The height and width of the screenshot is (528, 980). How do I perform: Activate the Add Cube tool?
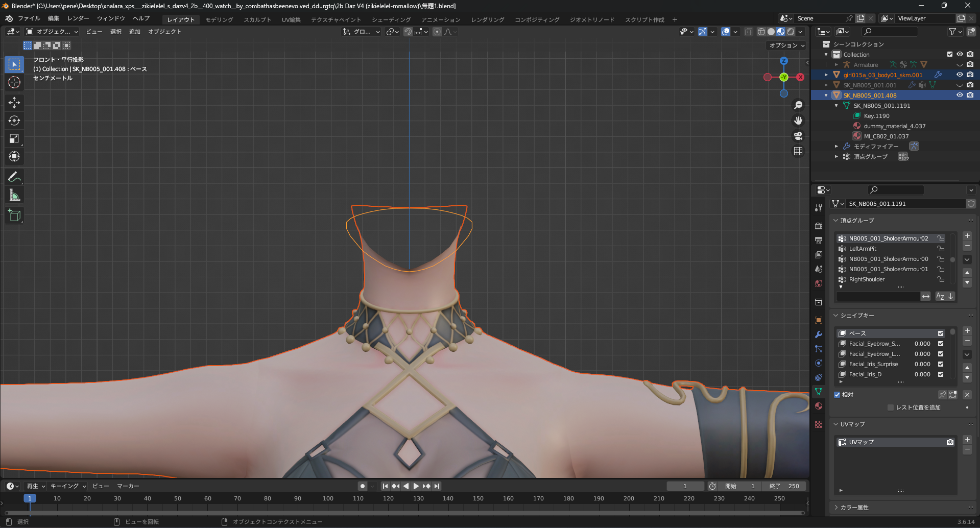point(14,215)
